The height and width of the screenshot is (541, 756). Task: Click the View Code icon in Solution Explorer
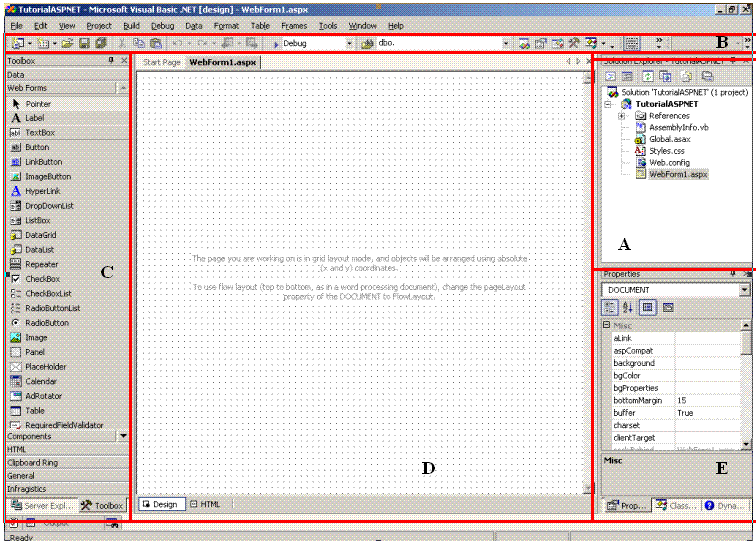pos(610,76)
